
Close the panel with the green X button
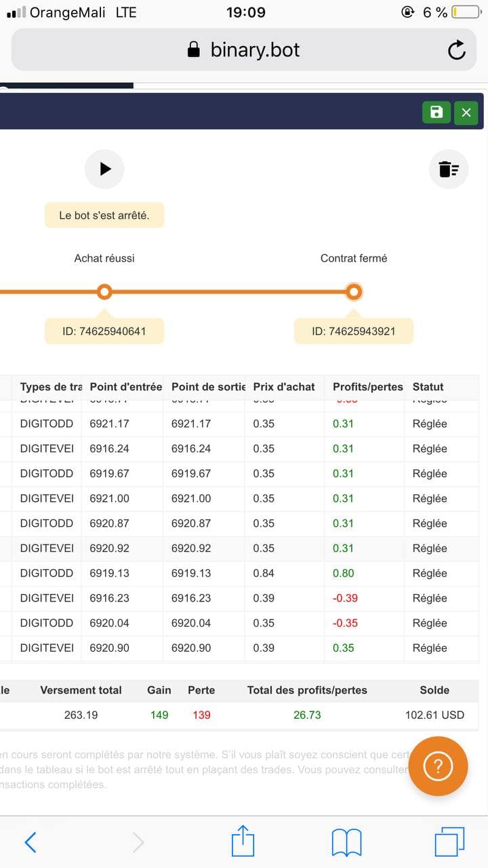pos(466,113)
